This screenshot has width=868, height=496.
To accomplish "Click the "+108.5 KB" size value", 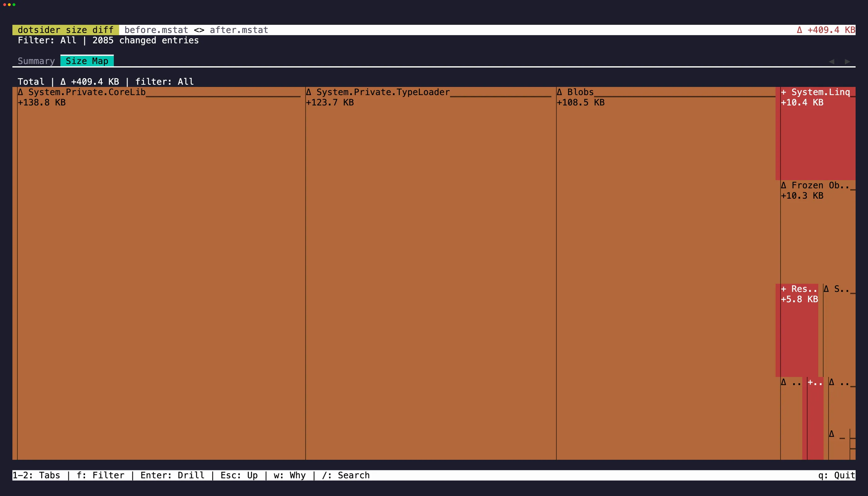I will [581, 103].
